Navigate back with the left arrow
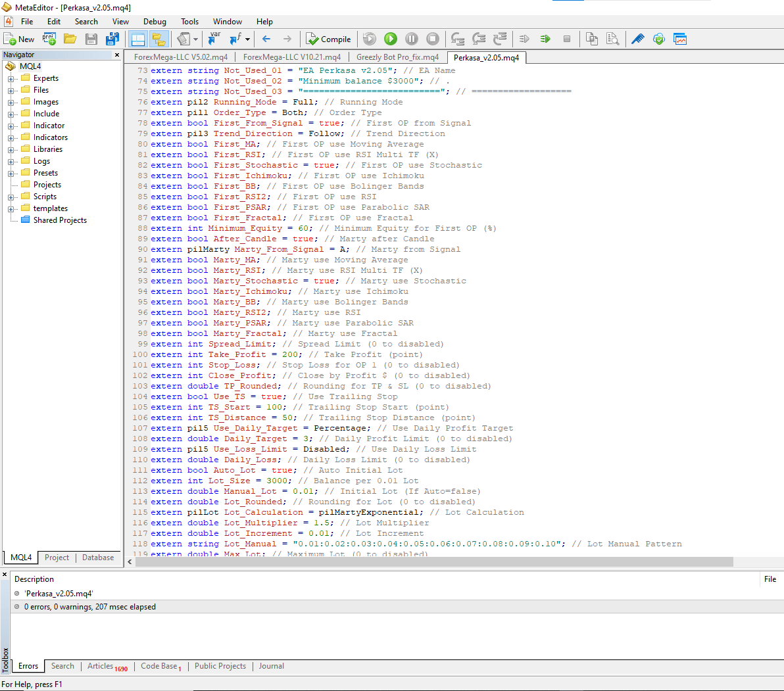784x691 pixels. 266,39
